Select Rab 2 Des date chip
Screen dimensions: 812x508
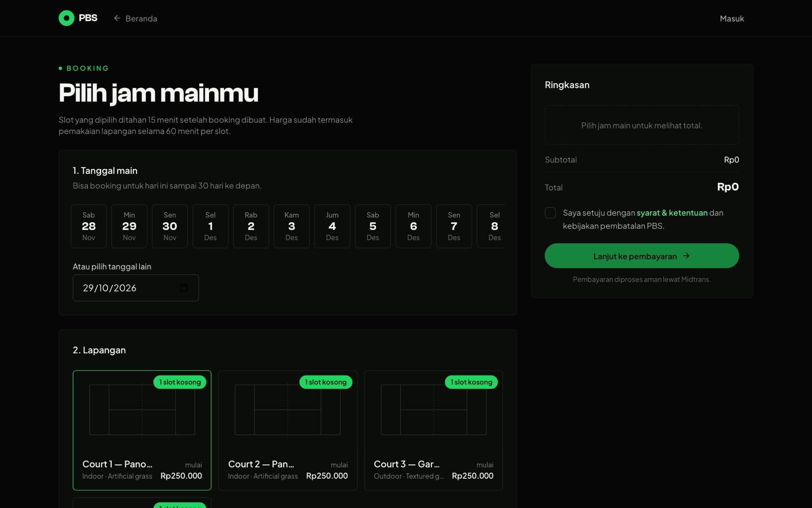pyautogui.click(x=251, y=226)
